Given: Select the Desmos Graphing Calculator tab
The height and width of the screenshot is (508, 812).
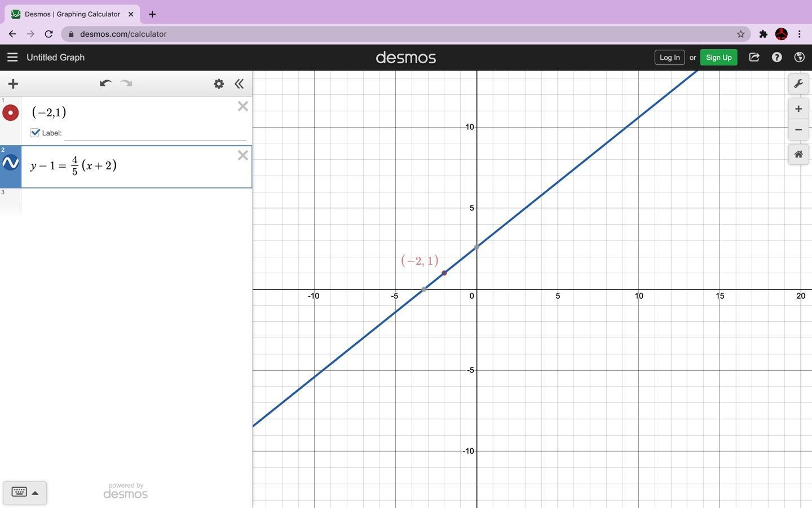Looking at the screenshot, I should [x=73, y=14].
